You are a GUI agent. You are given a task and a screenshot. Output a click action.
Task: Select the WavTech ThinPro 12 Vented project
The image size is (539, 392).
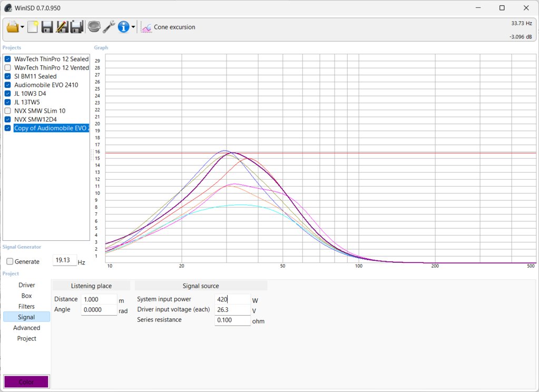point(51,68)
